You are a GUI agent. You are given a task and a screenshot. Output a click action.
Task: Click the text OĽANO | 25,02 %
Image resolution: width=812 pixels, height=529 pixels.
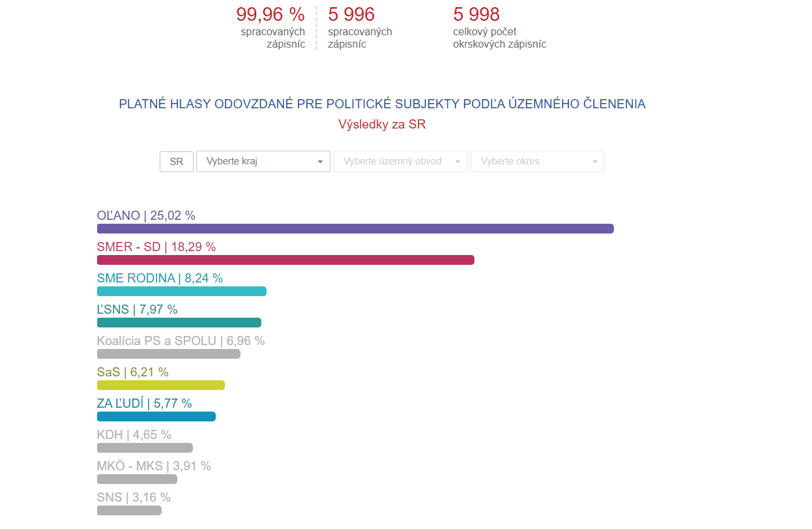[x=146, y=215]
